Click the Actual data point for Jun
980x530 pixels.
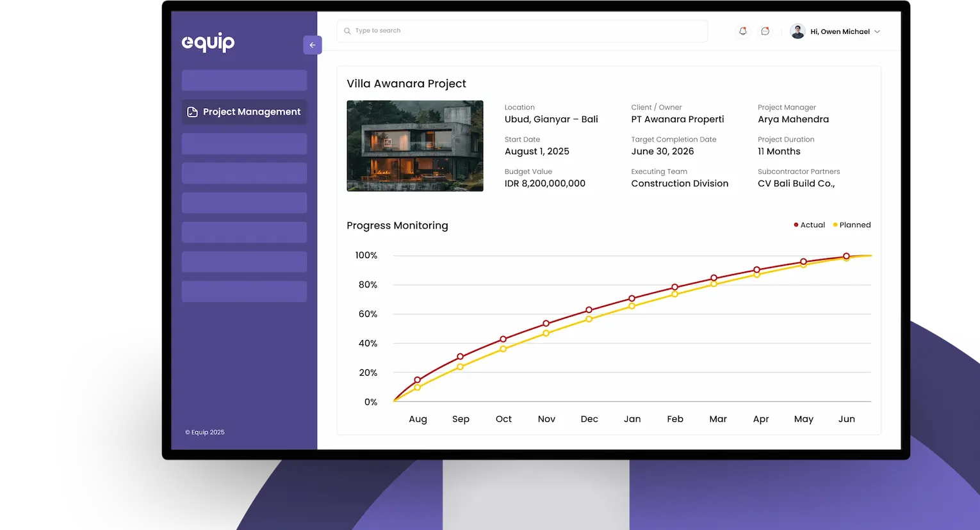847,256
